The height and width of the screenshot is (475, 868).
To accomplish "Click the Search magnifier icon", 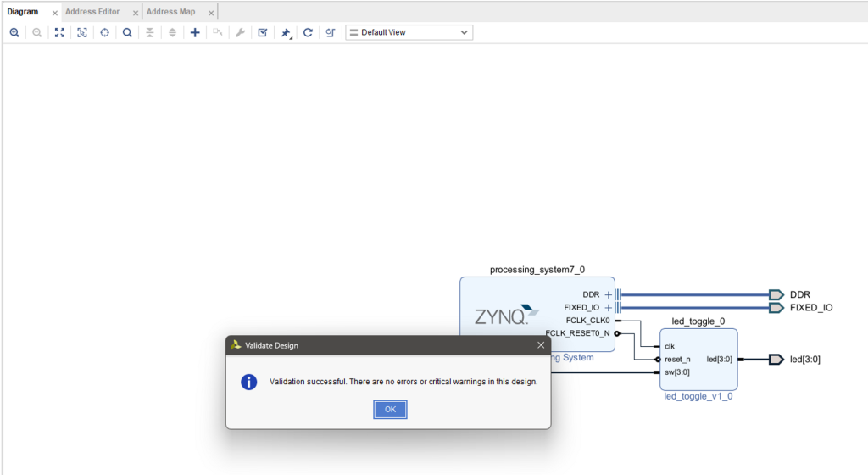I will [x=127, y=33].
